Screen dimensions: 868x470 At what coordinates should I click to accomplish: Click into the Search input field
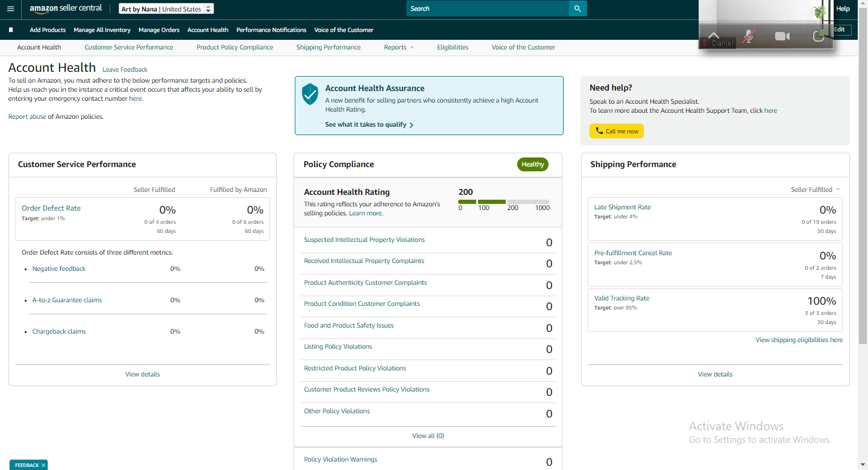(x=488, y=8)
